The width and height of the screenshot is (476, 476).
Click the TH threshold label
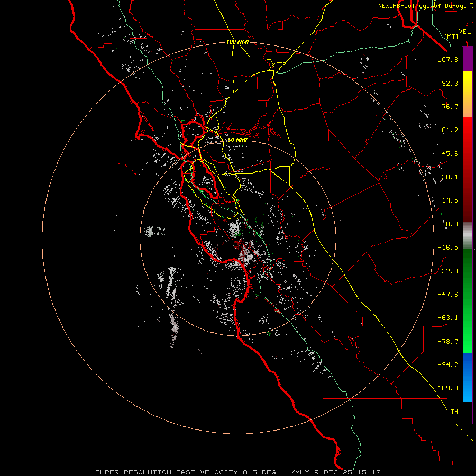tap(454, 412)
